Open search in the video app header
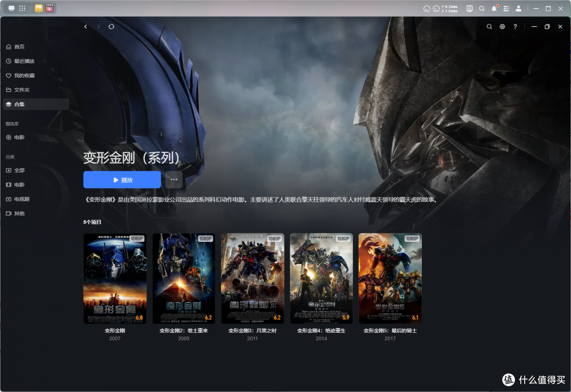 [x=490, y=26]
